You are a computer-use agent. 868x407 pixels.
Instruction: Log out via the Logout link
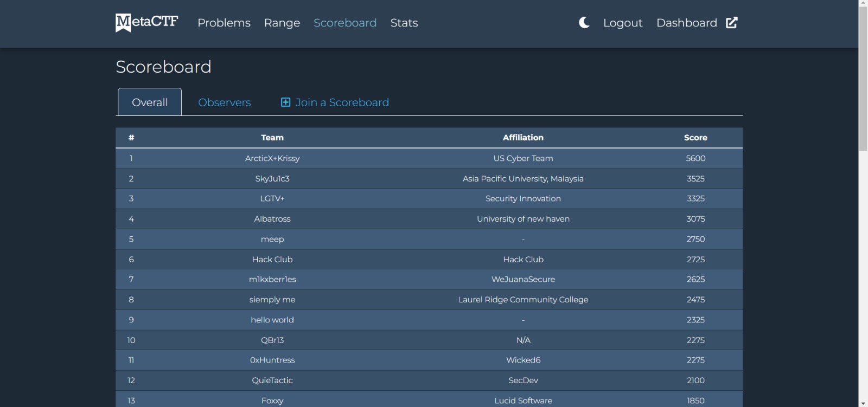coord(623,23)
